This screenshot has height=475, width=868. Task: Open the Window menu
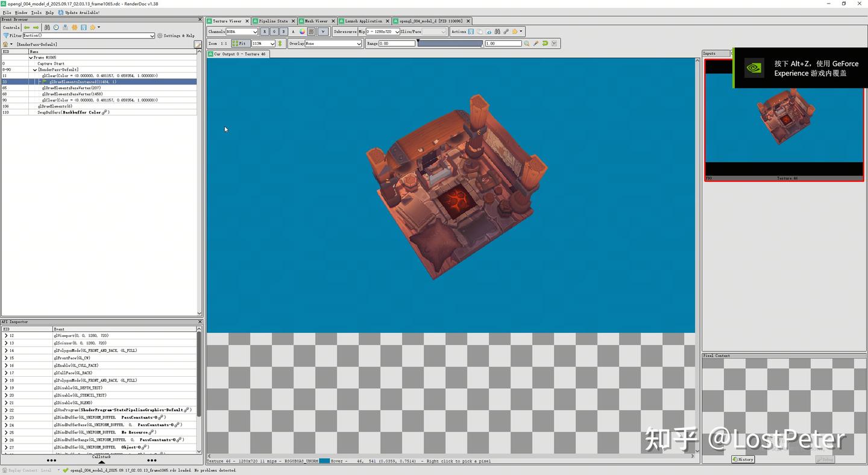point(21,12)
